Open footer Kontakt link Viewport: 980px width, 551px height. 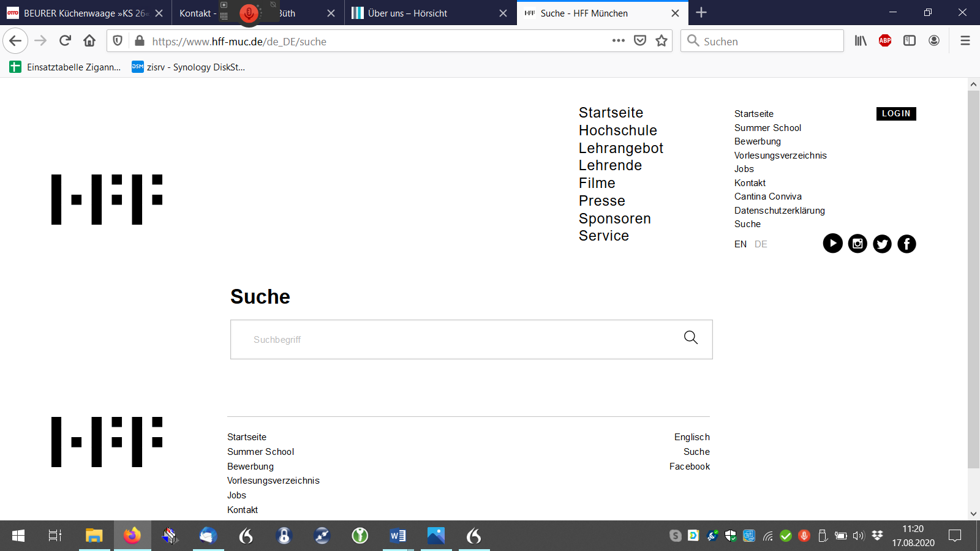pyautogui.click(x=242, y=509)
